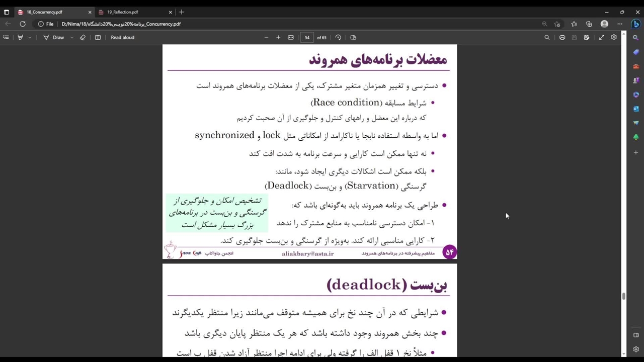Viewport: 644px width, 362px height.
Task: Expand the highlight color dropdown arrow
Action: tap(30, 37)
